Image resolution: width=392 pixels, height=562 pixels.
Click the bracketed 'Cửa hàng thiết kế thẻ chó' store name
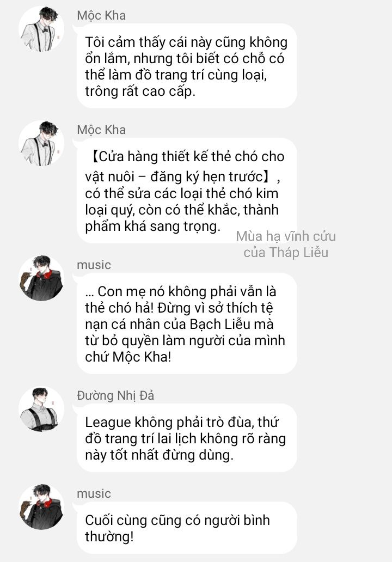pyautogui.click(x=185, y=156)
